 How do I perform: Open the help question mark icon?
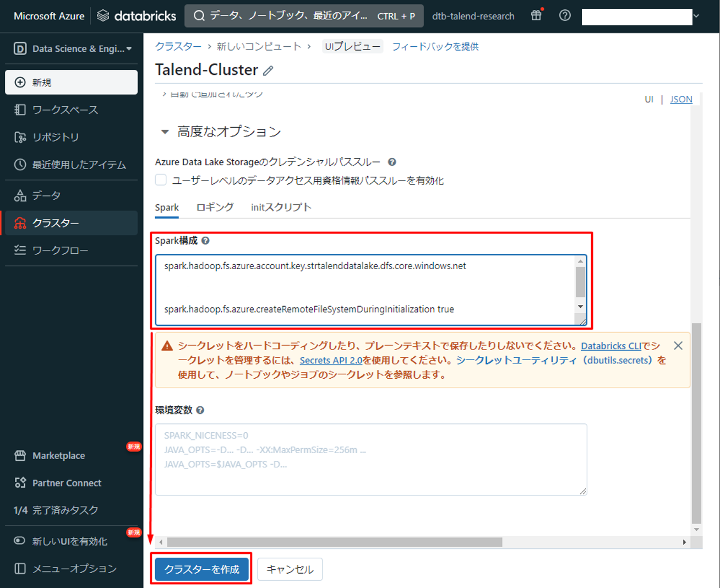(x=565, y=15)
